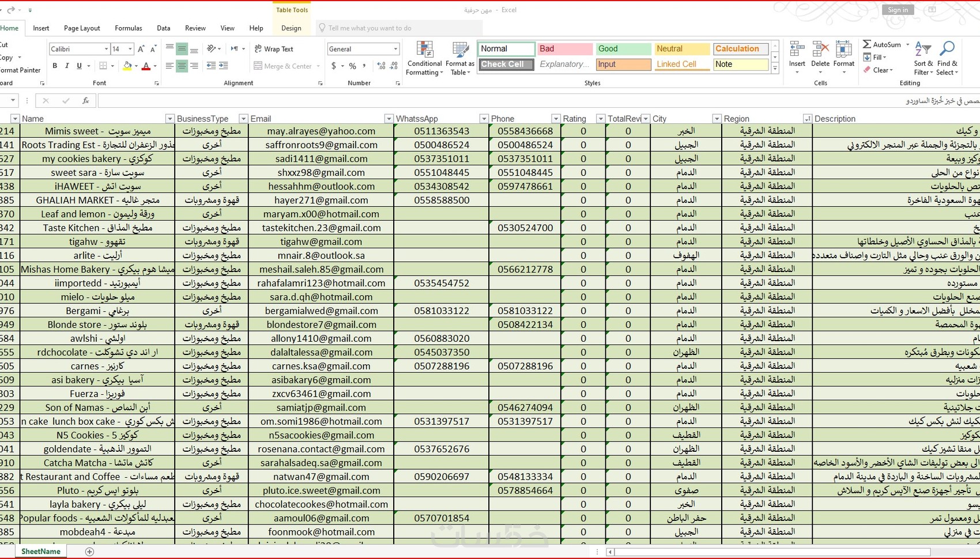Decrease font size

[153, 49]
